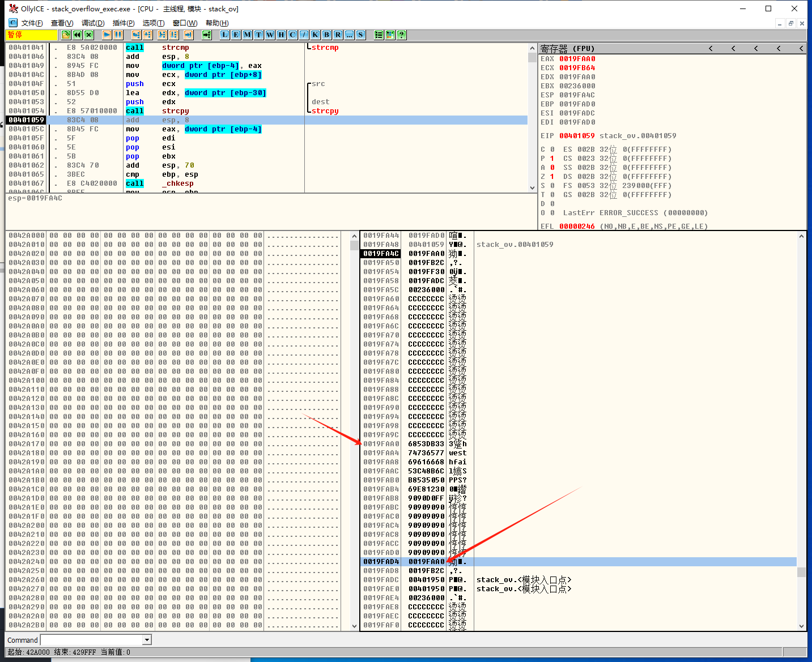The height and width of the screenshot is (662, 812).
Task: Click the C flag value in registers
Action: (552, 150)
